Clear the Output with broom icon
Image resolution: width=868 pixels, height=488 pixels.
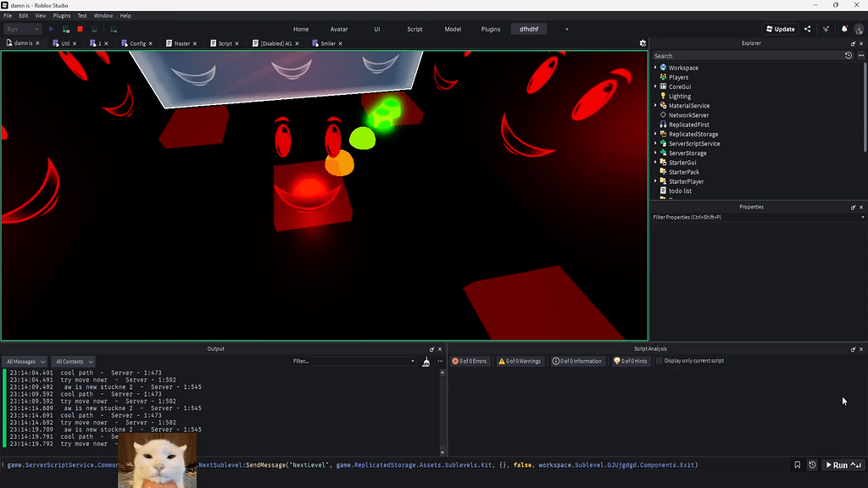click(x=426, y=361)
